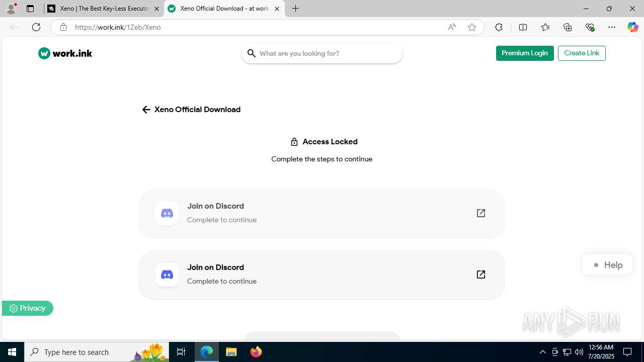Click the Premium Login button

525,53
